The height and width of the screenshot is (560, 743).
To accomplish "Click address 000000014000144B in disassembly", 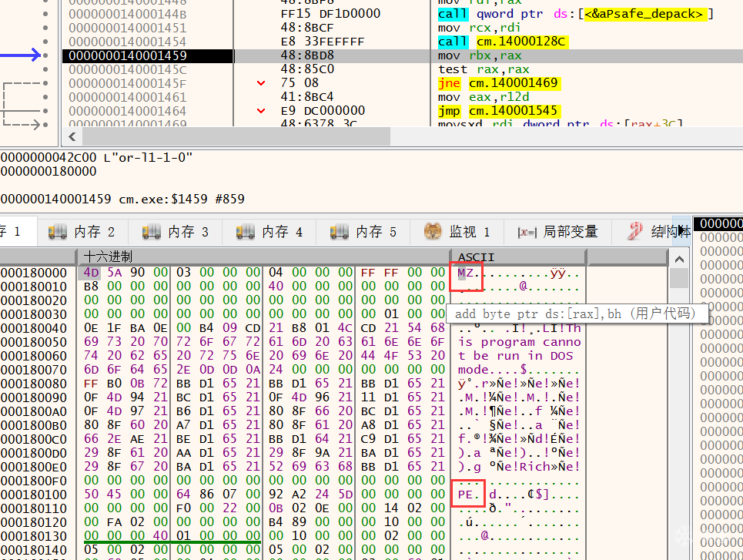I will coord(128,14).
